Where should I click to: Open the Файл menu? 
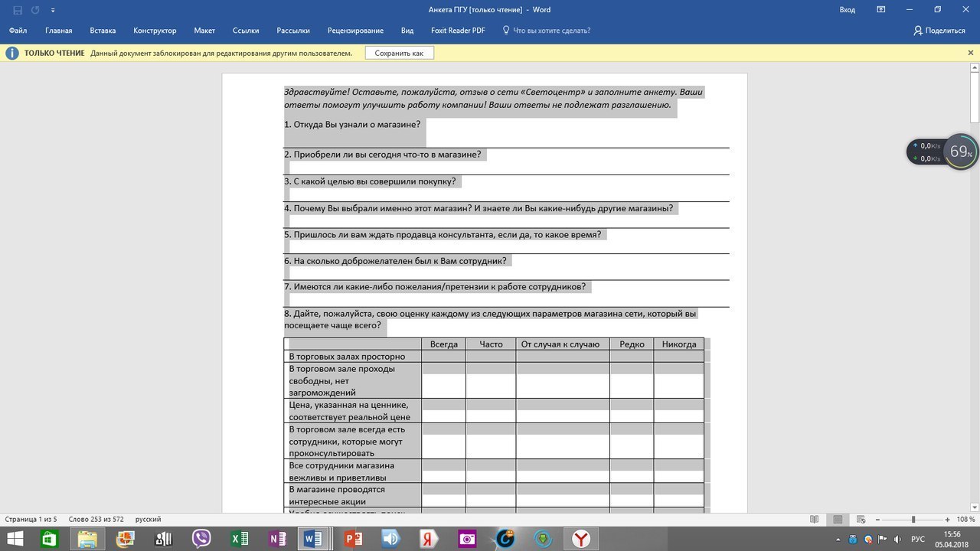pyautogui.click(x=18, y=31)
